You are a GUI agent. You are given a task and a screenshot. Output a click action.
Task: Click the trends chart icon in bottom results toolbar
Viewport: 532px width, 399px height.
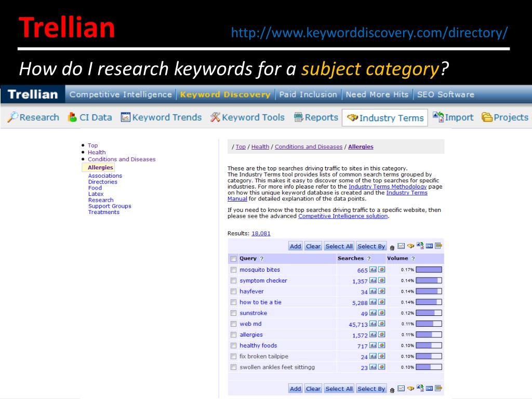click(401, 389)
